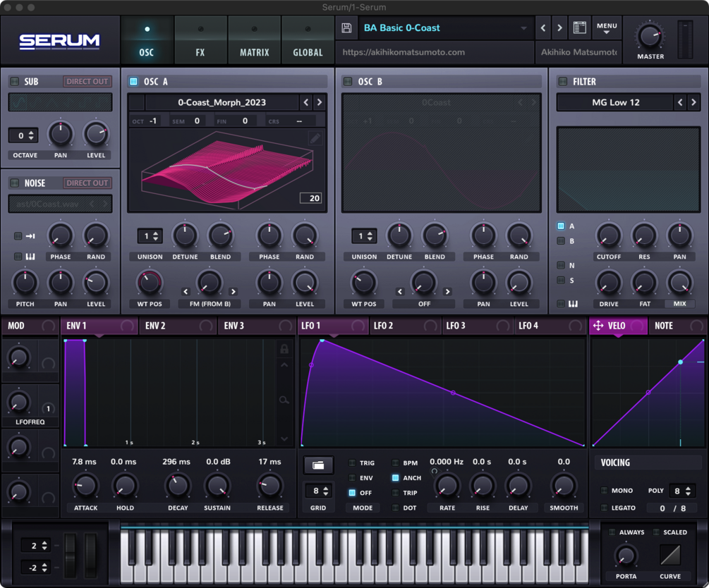Image resolution: width=709 pixels, height=588 pixels.
Task: Toggle NOISE DIRECT OUT button
Action: click(x=87, y=183)
